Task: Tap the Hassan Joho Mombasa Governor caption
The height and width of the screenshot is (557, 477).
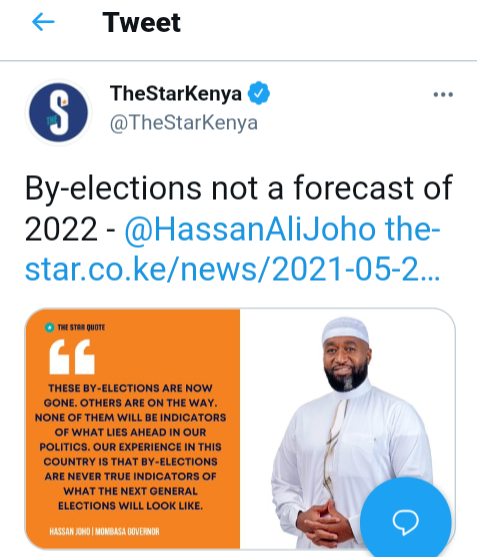Action: (x=104, y=531)
